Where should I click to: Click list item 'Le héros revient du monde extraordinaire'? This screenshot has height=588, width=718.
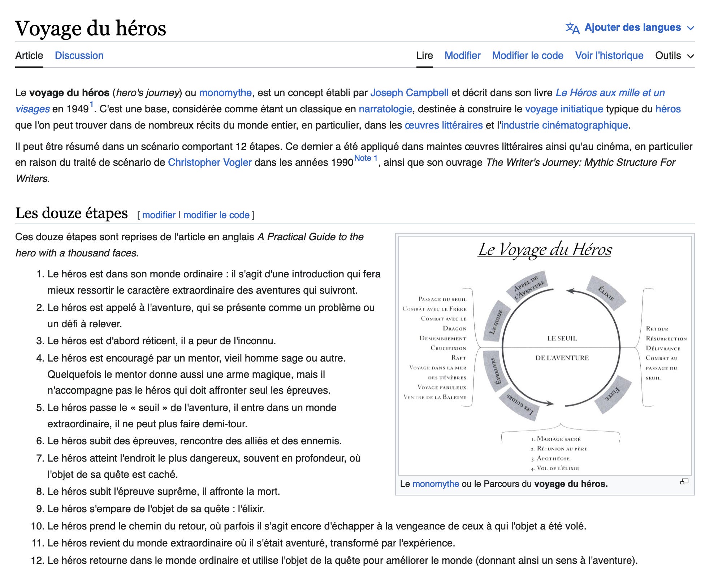(x=251, y=543)
